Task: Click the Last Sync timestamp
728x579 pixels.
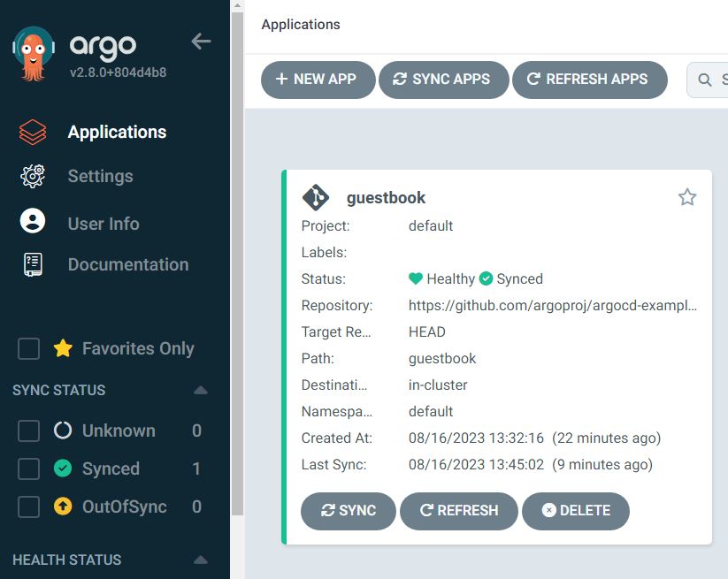Action: point(530,464)
